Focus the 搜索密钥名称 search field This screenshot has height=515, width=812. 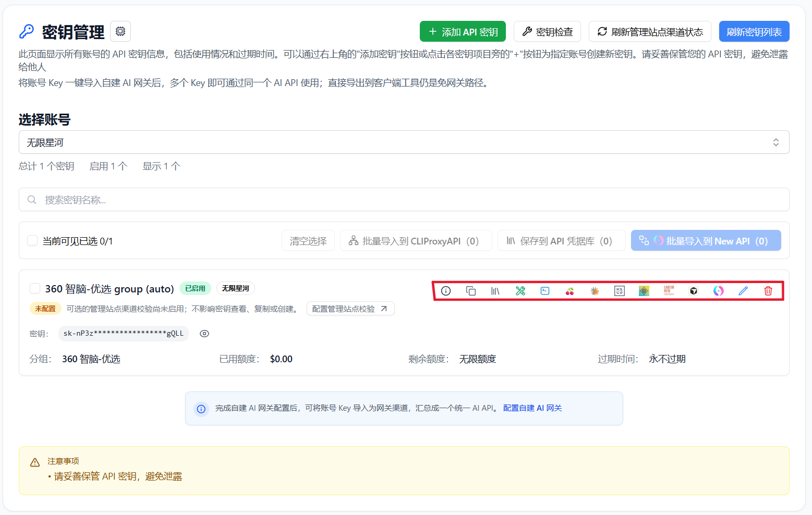pyautogui.click(x=404, y=200)
